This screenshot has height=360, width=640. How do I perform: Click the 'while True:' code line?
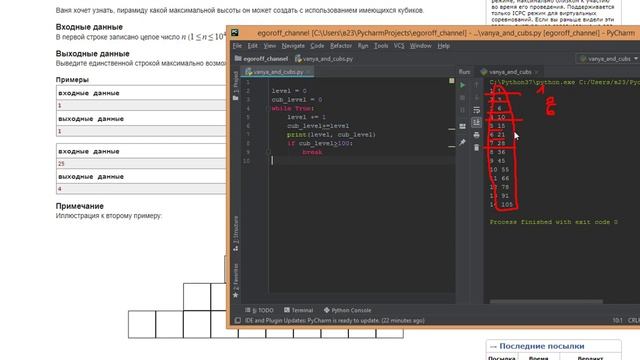[x=293, y=109]
